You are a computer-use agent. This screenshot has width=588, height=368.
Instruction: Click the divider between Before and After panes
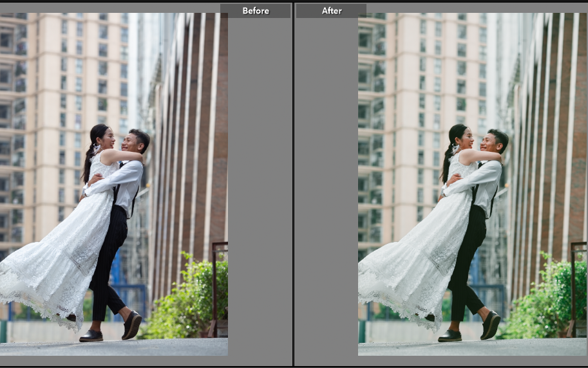(x=294, y=187)
